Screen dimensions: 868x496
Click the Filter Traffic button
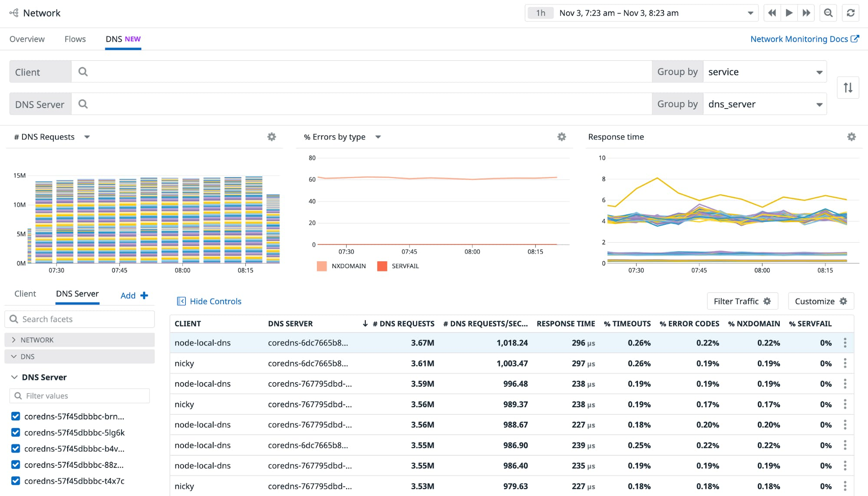click(x=742, y=301)
